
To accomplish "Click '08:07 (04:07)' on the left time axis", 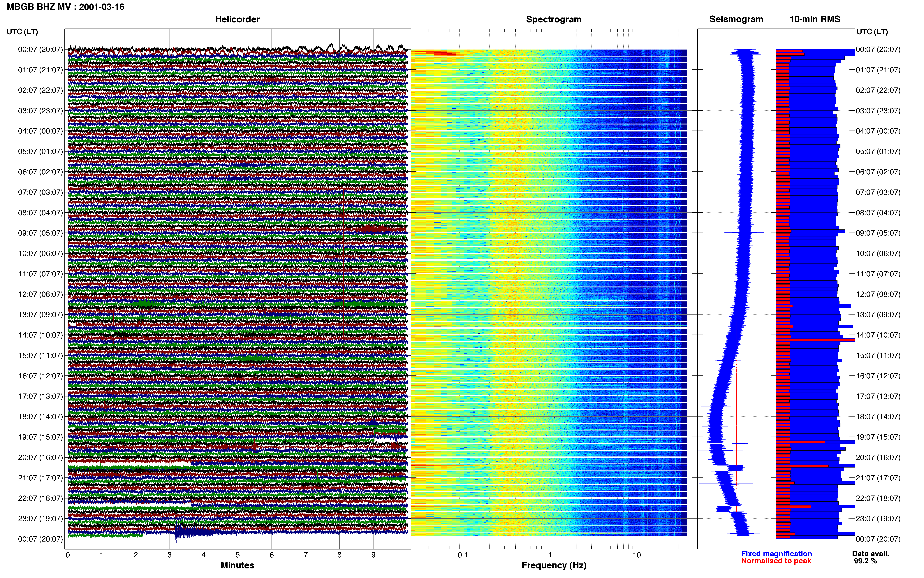I will (40, 212).
